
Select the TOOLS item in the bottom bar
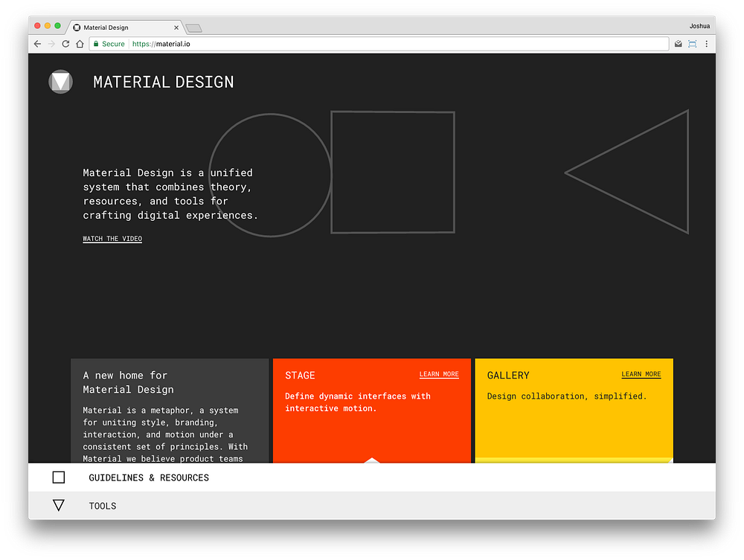(x=102, y=505)
